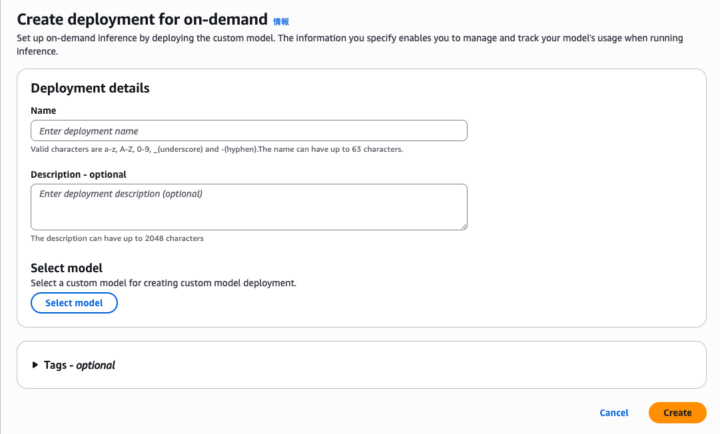Click the "Create deployment for on-demand" page heading

pos(143,19)
